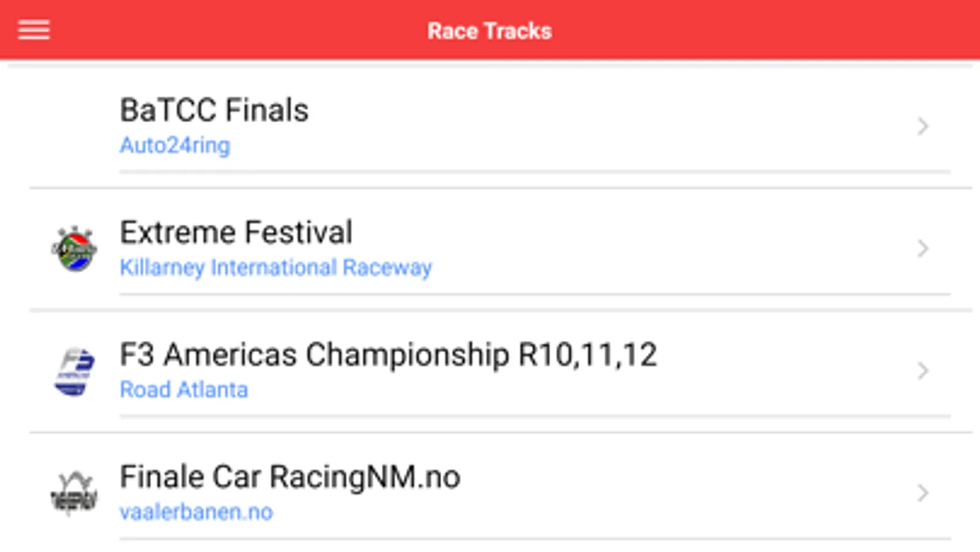Click the Race Tracks header title

point(489,31)
